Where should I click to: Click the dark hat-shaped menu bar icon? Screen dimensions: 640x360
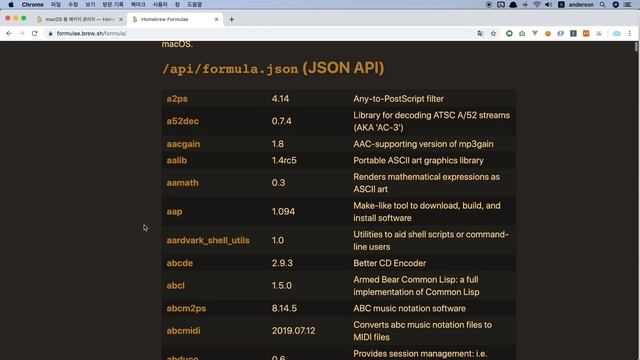(513, 4)
